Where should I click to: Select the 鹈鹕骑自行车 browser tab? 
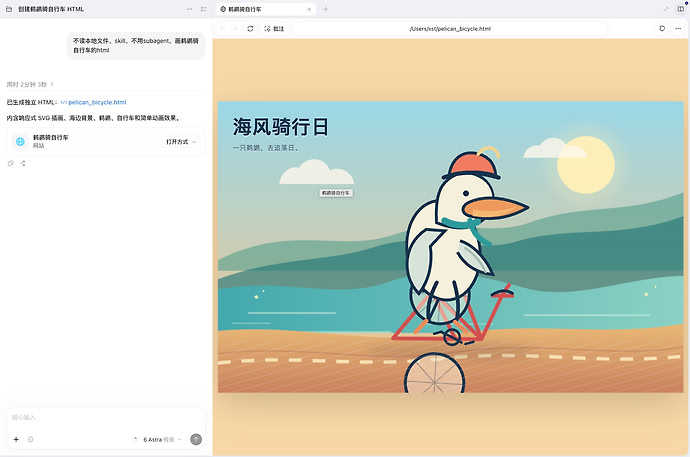(x=265, y=9)
